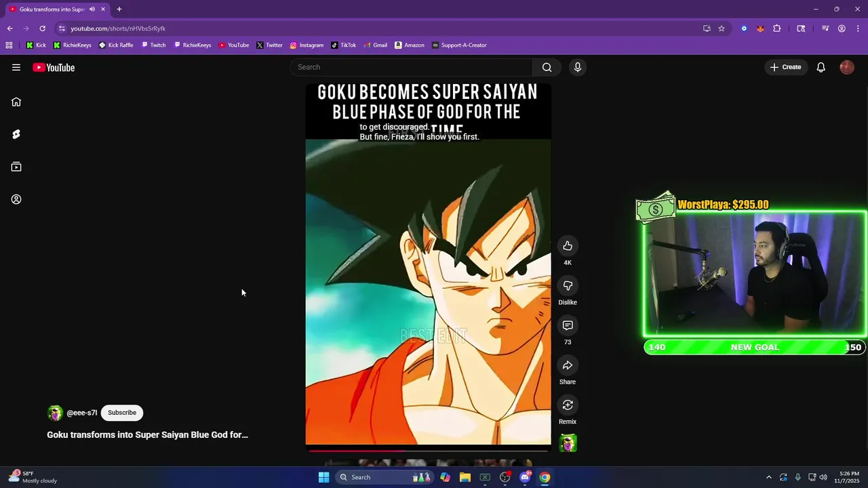Open the Instagram bookmark
Viewport: 868px width, 488px height.
(x=307, y=45)
